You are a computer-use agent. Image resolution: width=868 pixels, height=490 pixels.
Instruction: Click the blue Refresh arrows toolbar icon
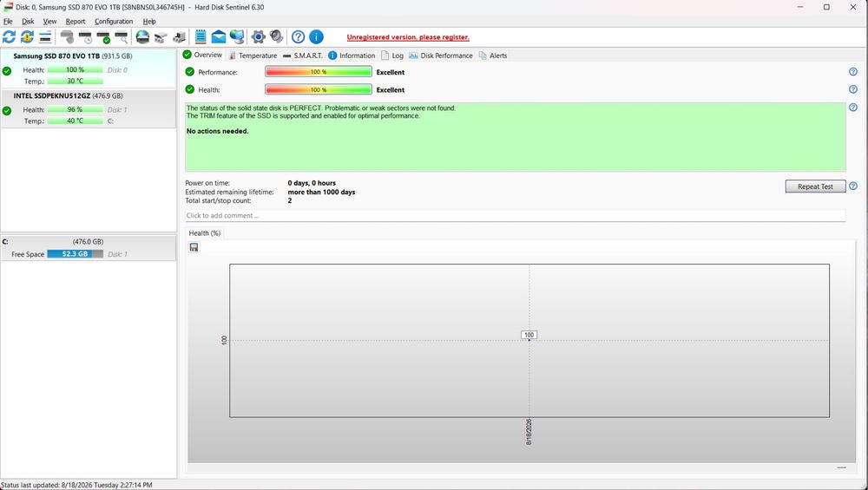[9, 37]
